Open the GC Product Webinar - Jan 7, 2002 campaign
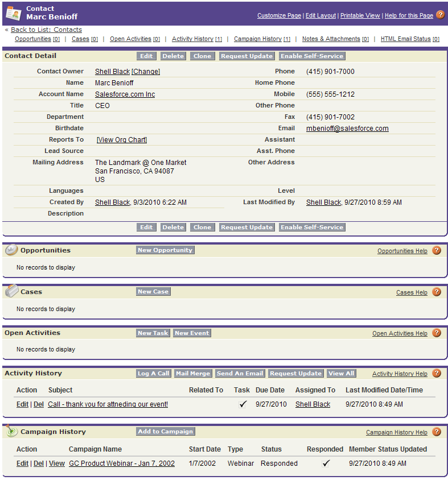This screenshot has width=448, height=480. point(122,463)
